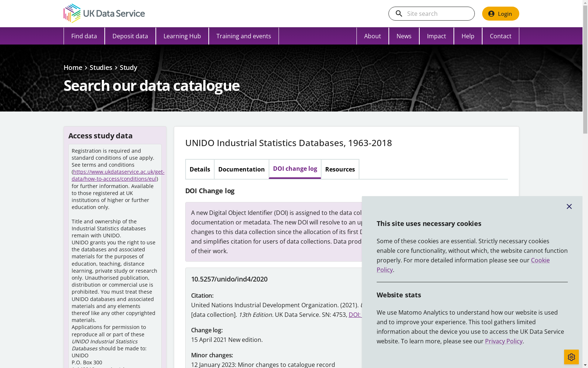Click the user account icon on Login
588x368 pixels.
click(491, 14)
